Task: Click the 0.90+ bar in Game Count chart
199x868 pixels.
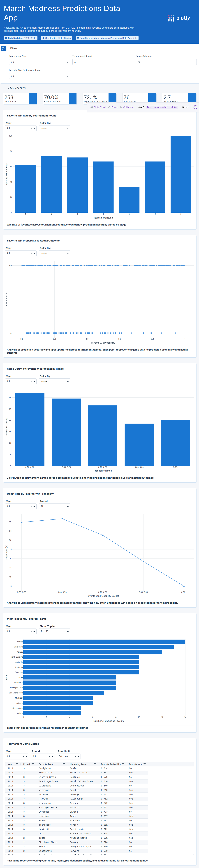Action: [176, 443]
